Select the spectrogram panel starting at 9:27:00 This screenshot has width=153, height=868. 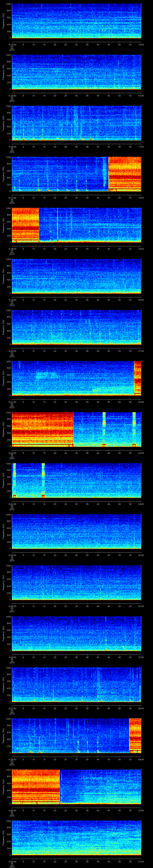pos(77,685)
